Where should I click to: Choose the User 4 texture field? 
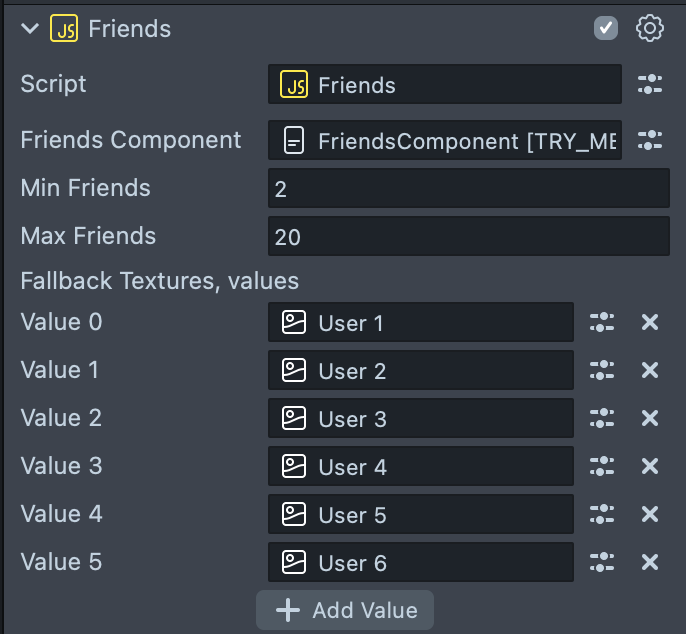click(x=420, y=467)
